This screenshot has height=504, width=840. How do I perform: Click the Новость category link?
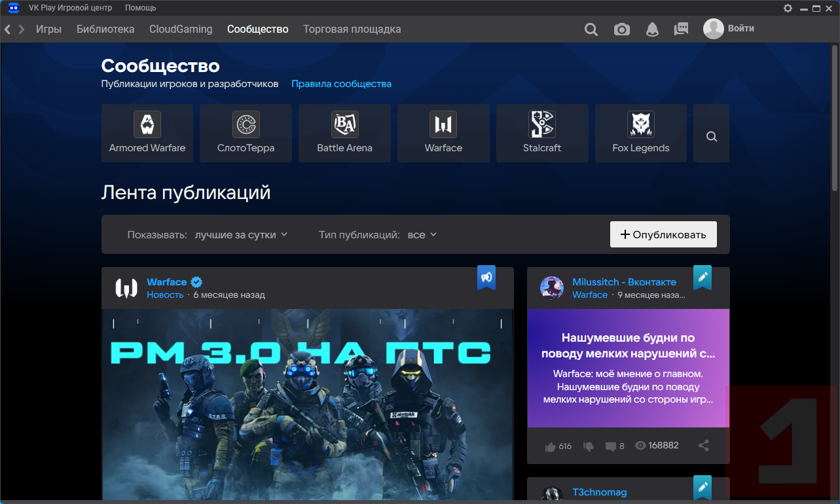pyautogui.click(x=165, y=295)
